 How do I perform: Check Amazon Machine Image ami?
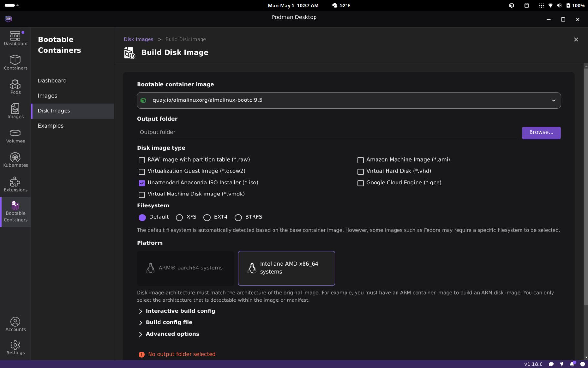(x=361, y=160)
